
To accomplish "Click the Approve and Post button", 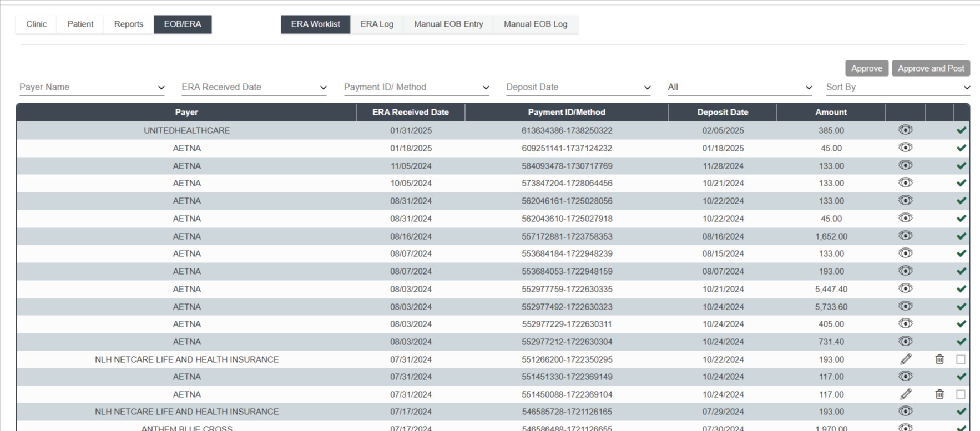I will [930, 68].
